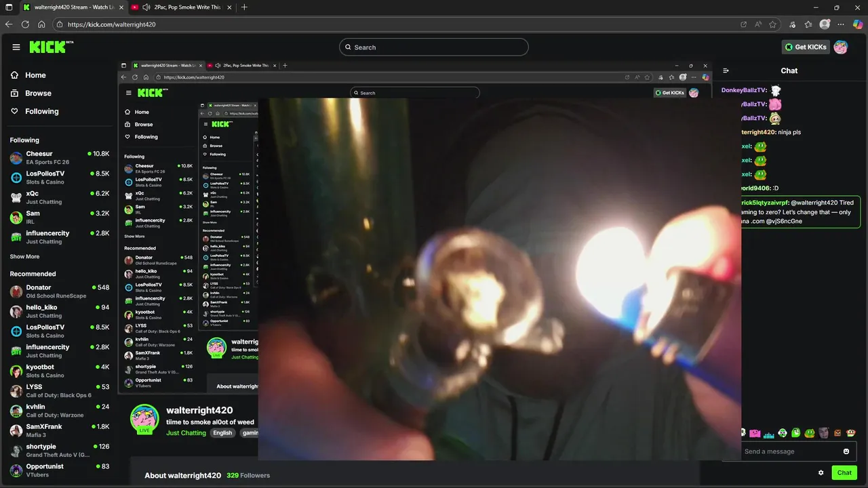Collapse the chat panel with the arrow icon
This screenshot has height=488, width=868.
point(726,70)
